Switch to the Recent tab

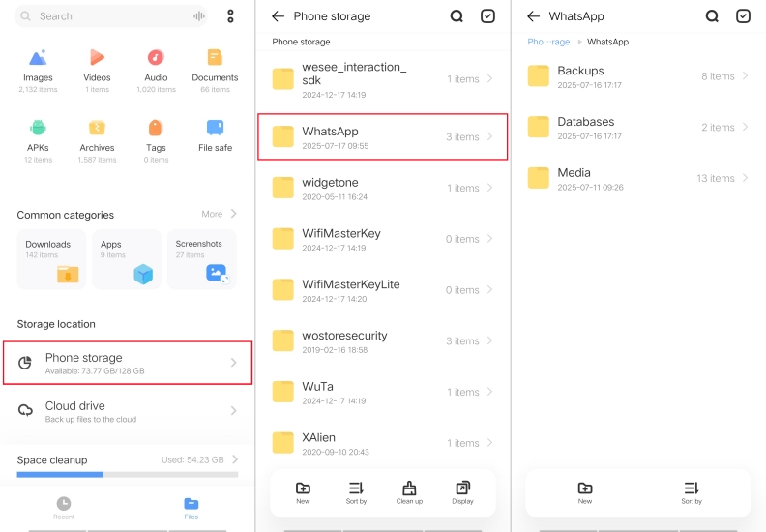(x=63, y=508)
